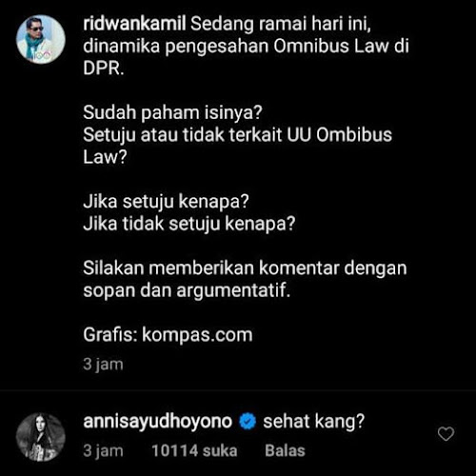Tap the line Sudah paham isinya?
This screenshot has height=476, width=476.
pyautogui.click(x=173, y=113)
